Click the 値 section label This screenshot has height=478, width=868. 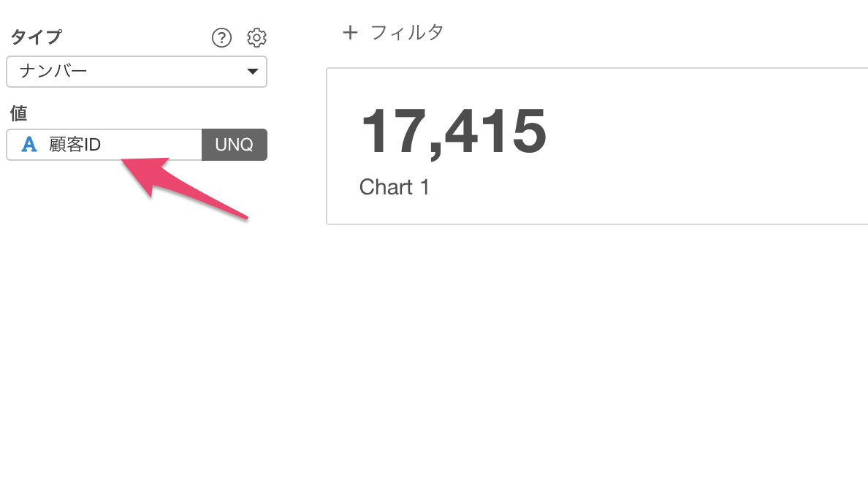pos(18,113)
